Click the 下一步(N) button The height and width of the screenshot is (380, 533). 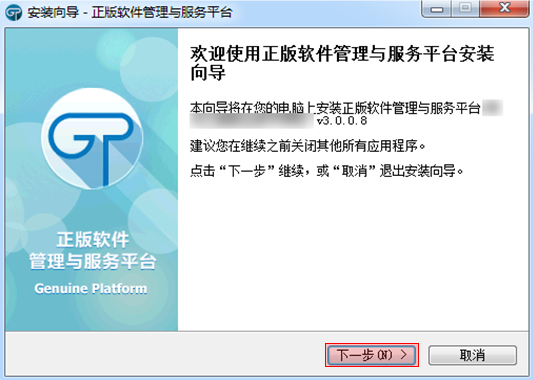[372, 355]
